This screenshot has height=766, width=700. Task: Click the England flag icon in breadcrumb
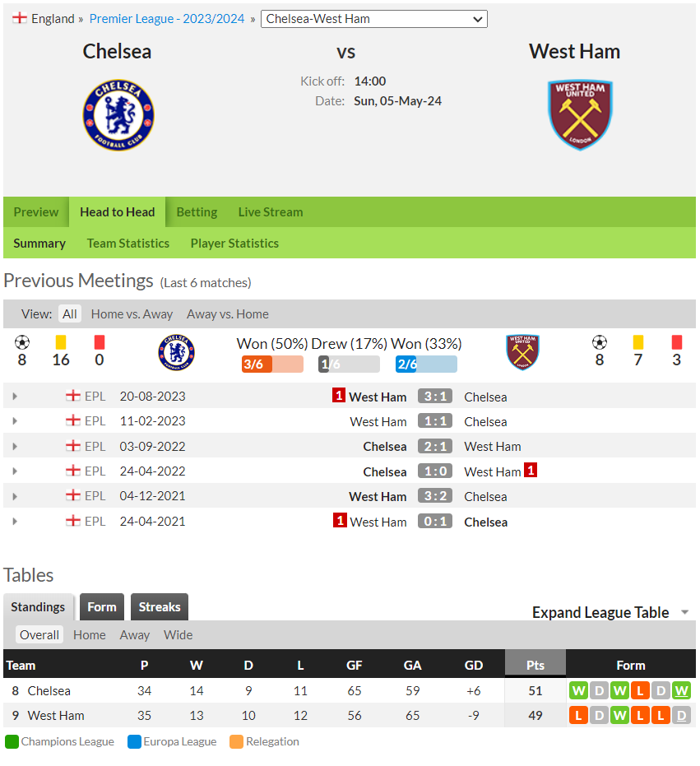pos(20,18)
